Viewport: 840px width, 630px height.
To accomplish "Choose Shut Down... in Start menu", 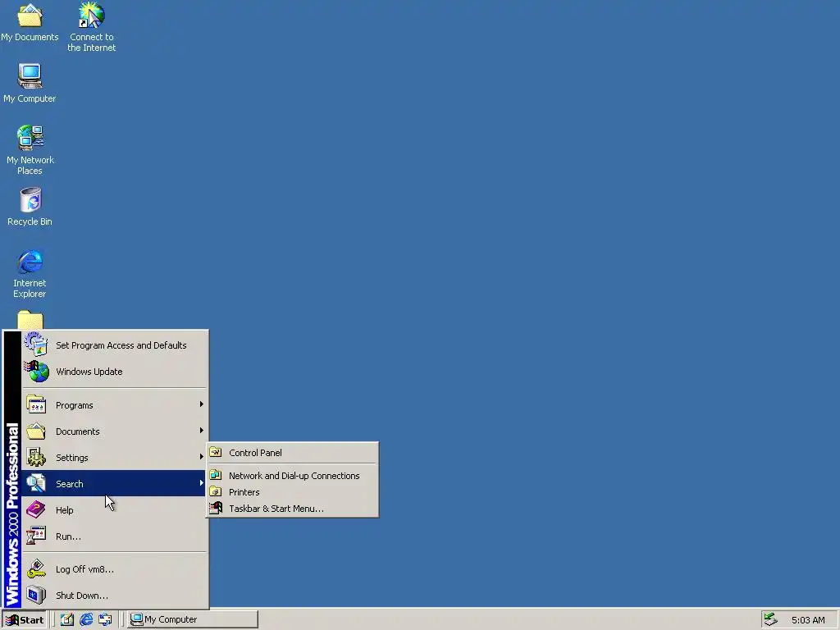I will coord(114,596).
